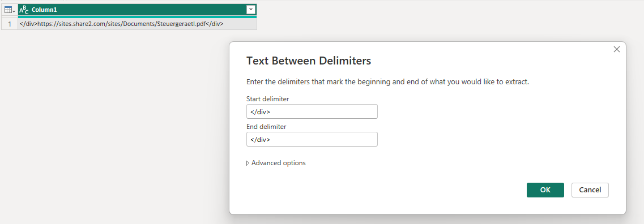Open the table menu icon in the grid corner
Viewport: 644px width, 224px height.
[x=10, y=10]
